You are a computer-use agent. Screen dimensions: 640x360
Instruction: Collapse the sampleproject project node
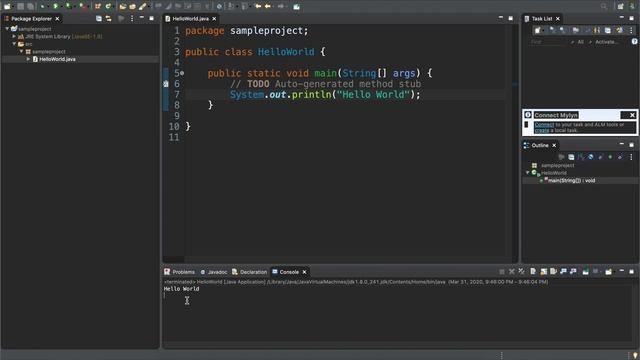point(7,29)
